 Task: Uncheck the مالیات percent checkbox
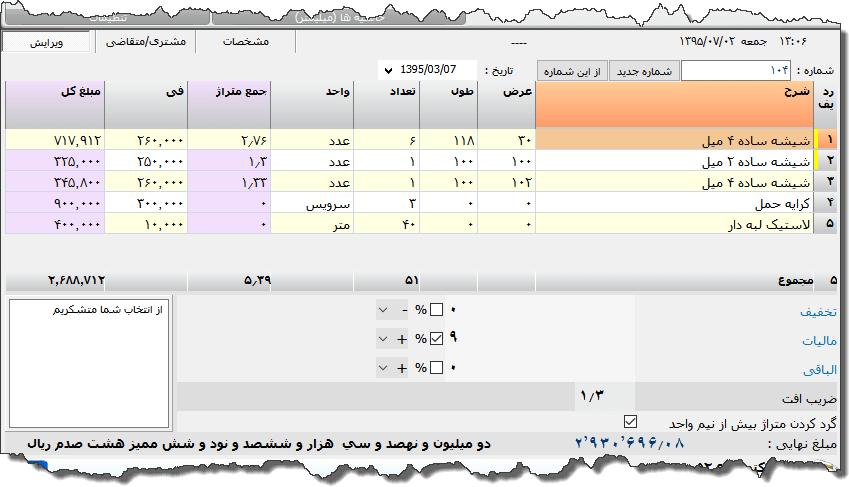[x=435, y=339]
